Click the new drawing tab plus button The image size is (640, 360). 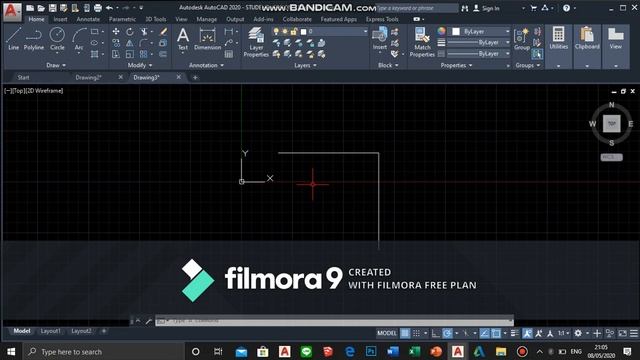[x=195, y=77]
